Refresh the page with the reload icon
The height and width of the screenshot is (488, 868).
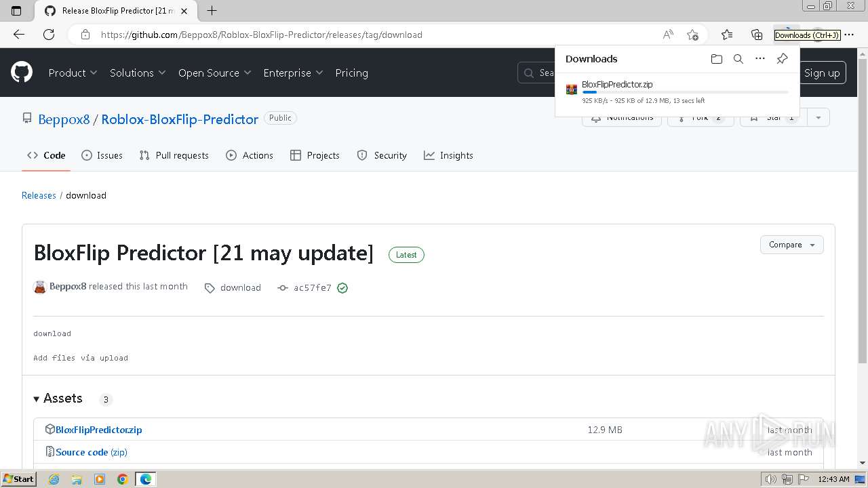[49, 35]
